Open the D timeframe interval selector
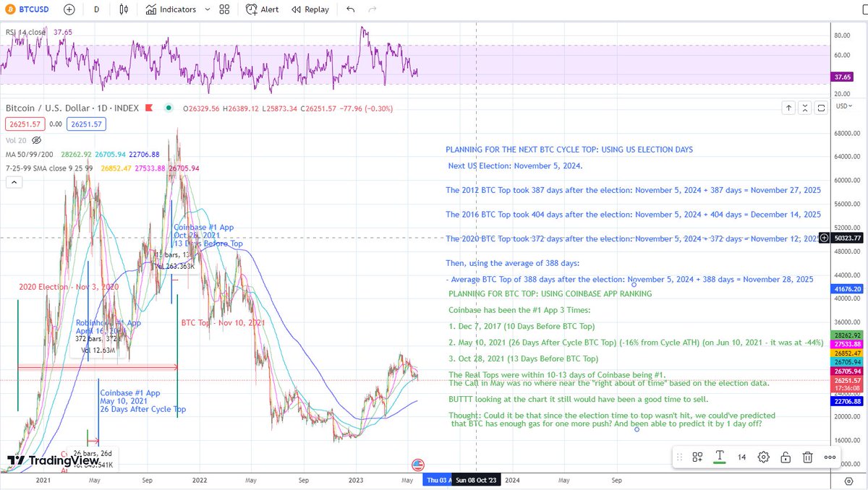868x490 pixels. click(96, 9)
